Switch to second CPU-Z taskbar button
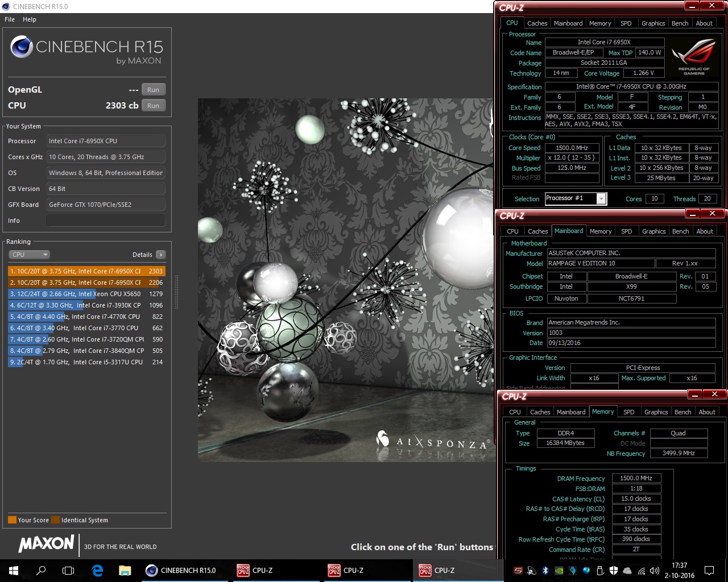Viewport: 728px width, 582px height. 366,571
